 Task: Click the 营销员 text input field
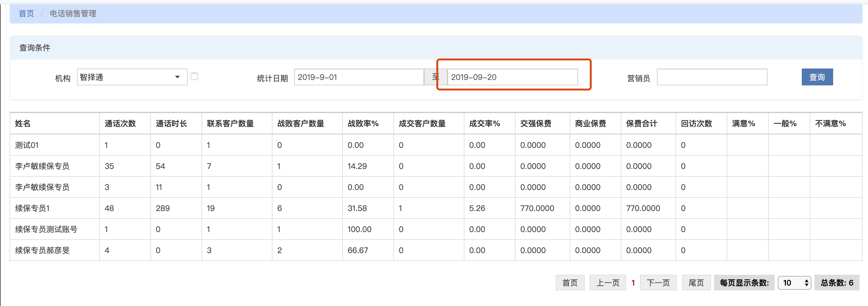pyautogui.click(x=712, y=77)
